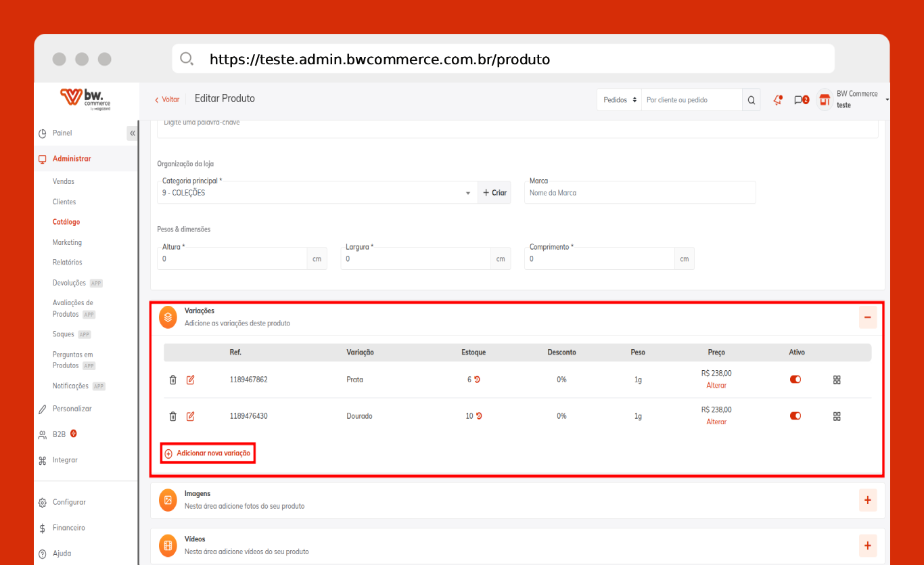Expand the Imagens section

coord(867,501)
